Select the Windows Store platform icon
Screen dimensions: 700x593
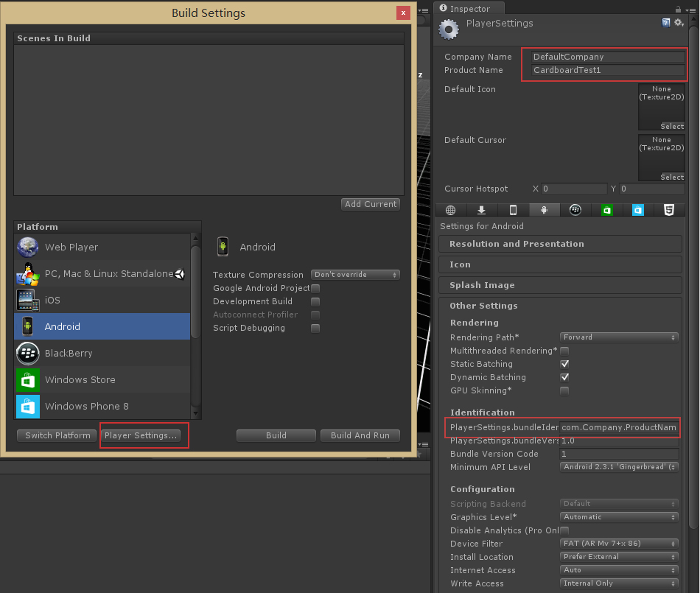coord(28,379)
